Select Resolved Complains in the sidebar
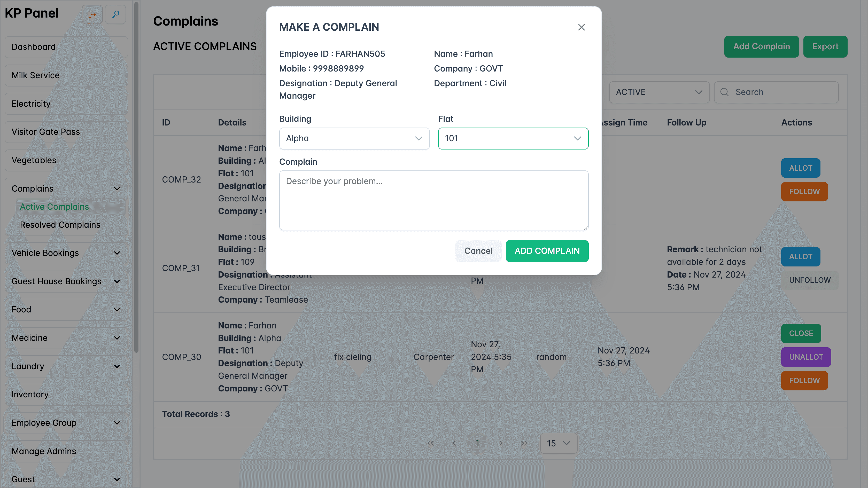Screen dimensions: 868x488 point(60,225)
